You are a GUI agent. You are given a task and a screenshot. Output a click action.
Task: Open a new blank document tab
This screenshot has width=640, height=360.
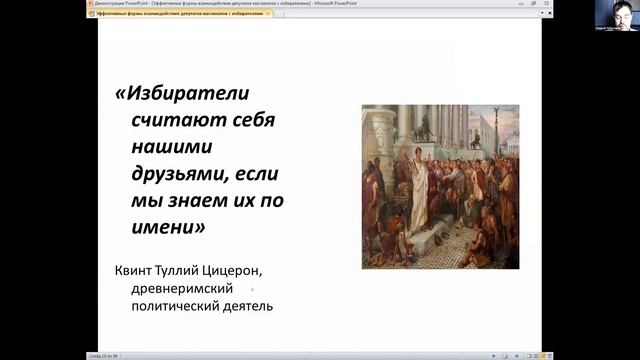[279, 13]
